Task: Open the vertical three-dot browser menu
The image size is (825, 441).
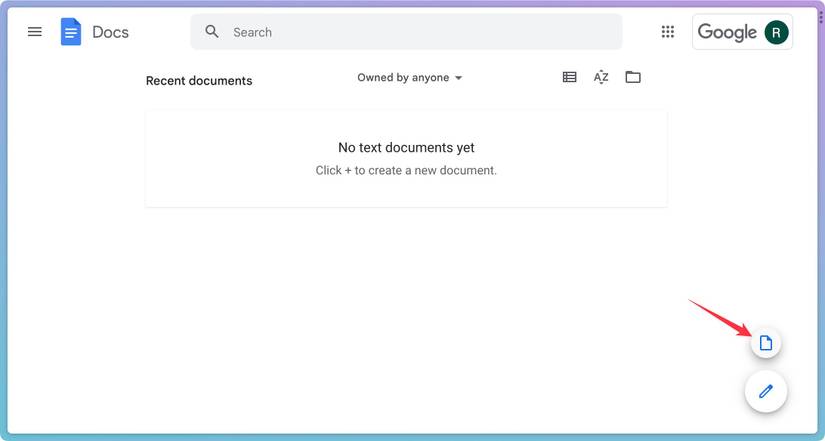Action: tap(820, 16)
